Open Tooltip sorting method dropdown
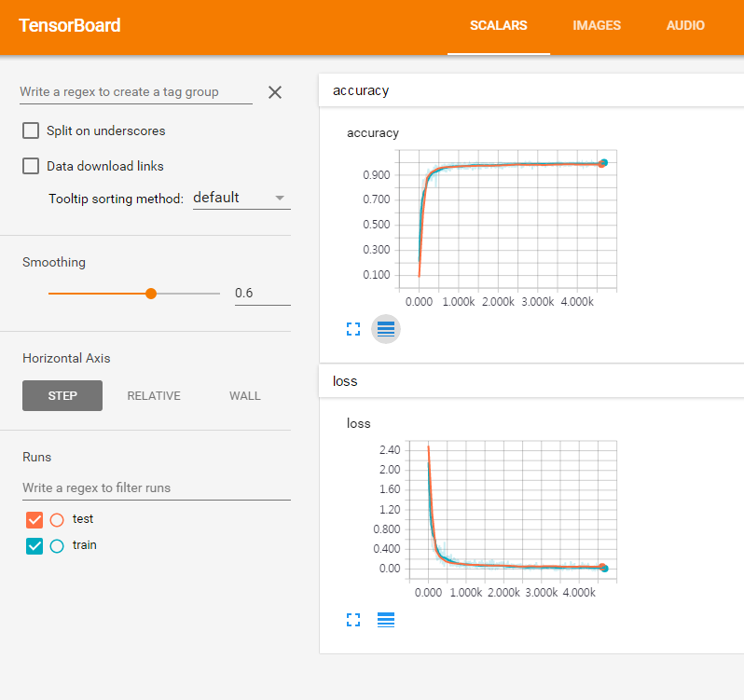This screenshot has height=700, width=744. click(241, 198)
